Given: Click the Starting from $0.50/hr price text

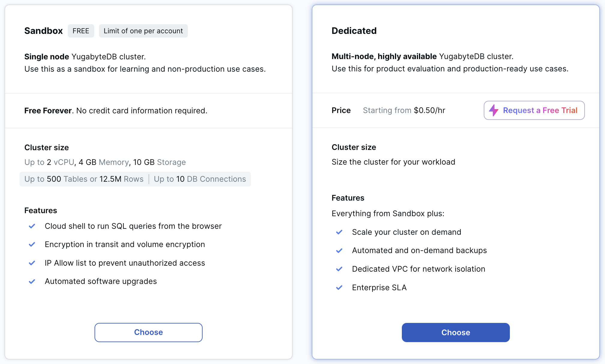Looking at the screenshot, I should point(404,110).
